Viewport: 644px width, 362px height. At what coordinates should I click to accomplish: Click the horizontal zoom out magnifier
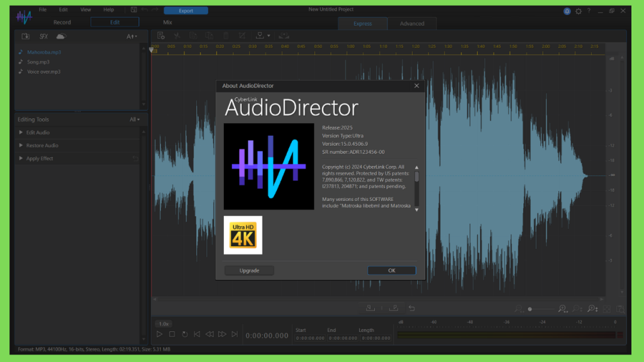pyautogui.click(x=519, y=309)
